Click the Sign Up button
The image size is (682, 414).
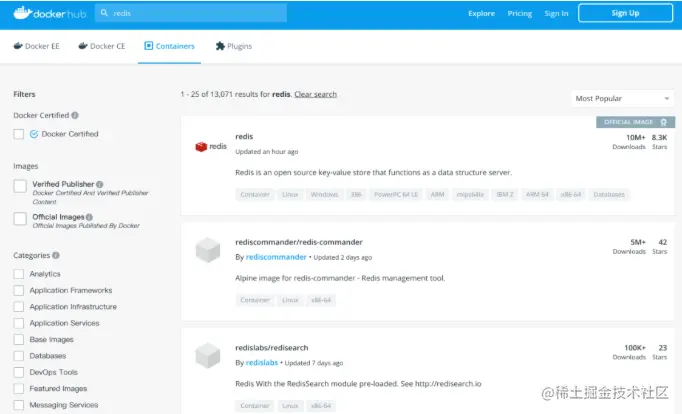[x=625, y=13]
